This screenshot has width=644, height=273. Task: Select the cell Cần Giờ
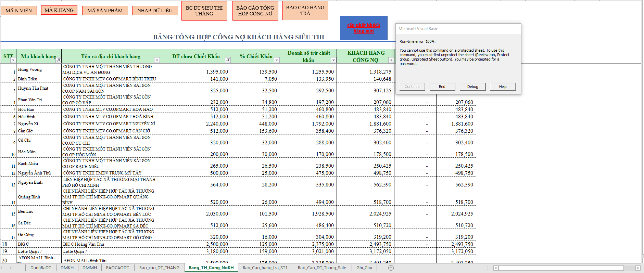coord(39,131)
